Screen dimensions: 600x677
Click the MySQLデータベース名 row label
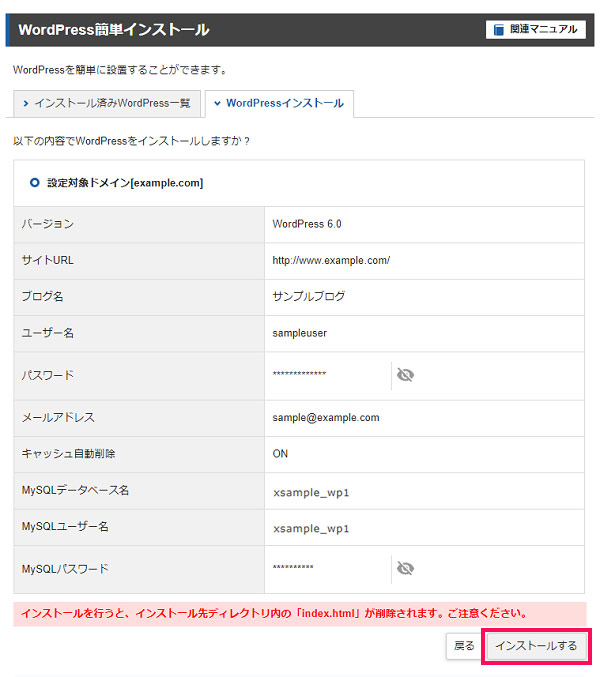(75, 490)
